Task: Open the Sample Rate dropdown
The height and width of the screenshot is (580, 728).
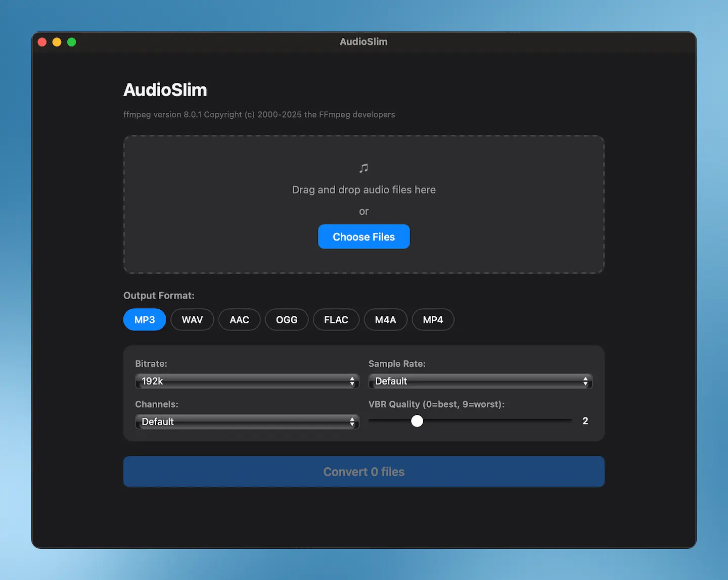Action: [480, 381]
